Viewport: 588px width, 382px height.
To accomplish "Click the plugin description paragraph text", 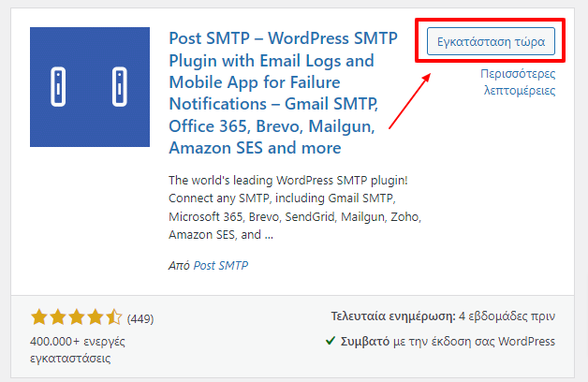I will [x=295, y=207].
